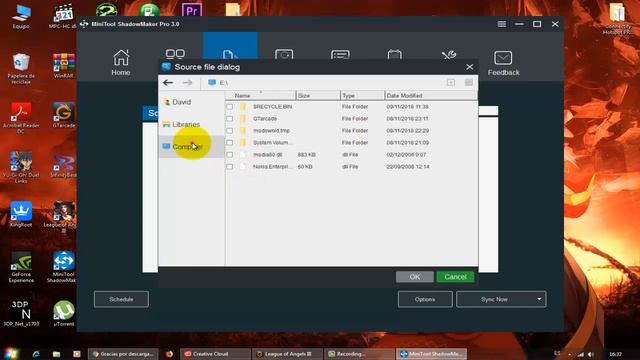Image resolution: width=640 pixels, height=360 pixels.
Task: Check the $RECYCLE.BIN folder checkbox
Action: 230,107
